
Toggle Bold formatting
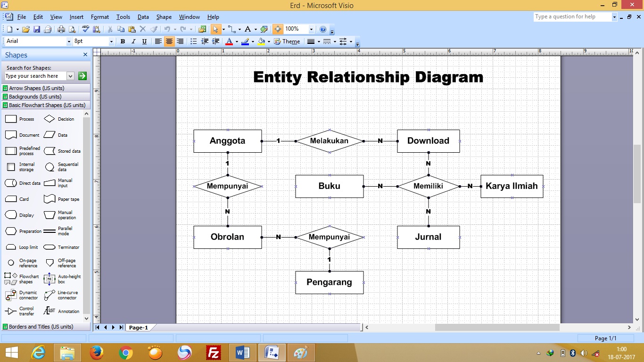tap(123, 41)
